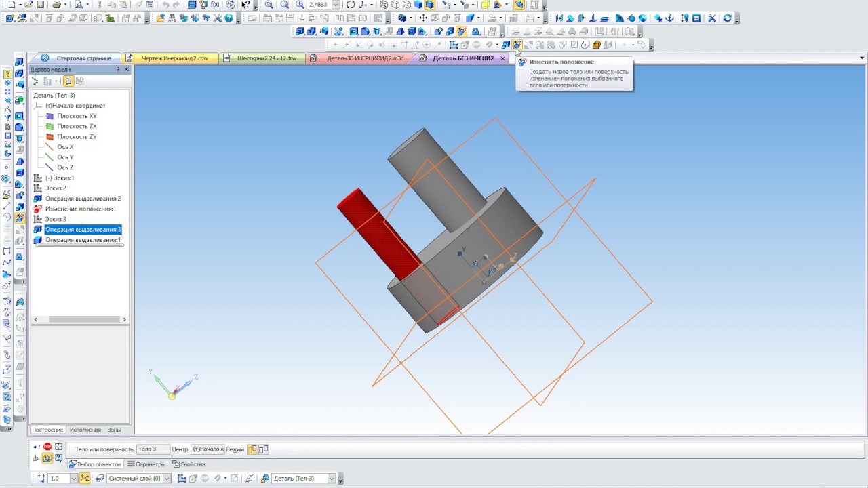Click the highlighted Change Position tool icon
The height and width of the screenshot is (488, 868).
pos(517,45)
